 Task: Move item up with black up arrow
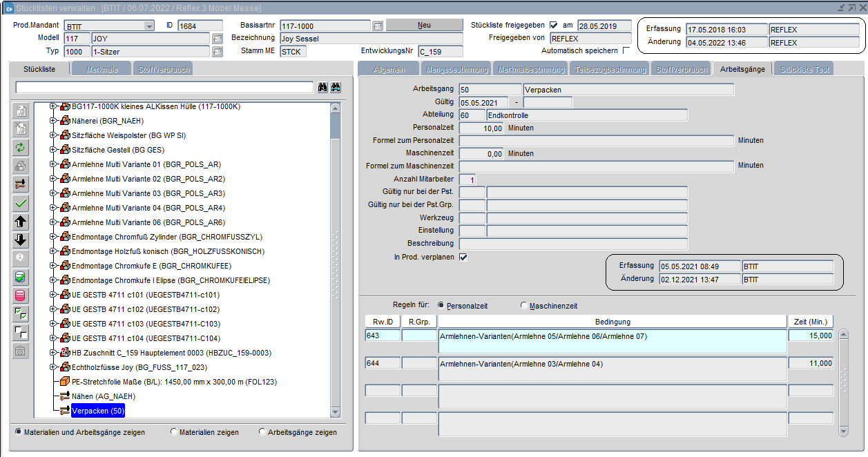[x=21, y=222]
